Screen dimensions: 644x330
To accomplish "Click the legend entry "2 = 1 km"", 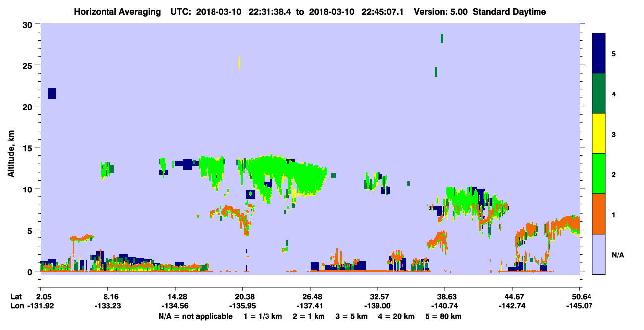I will click(x=310, y=316).
